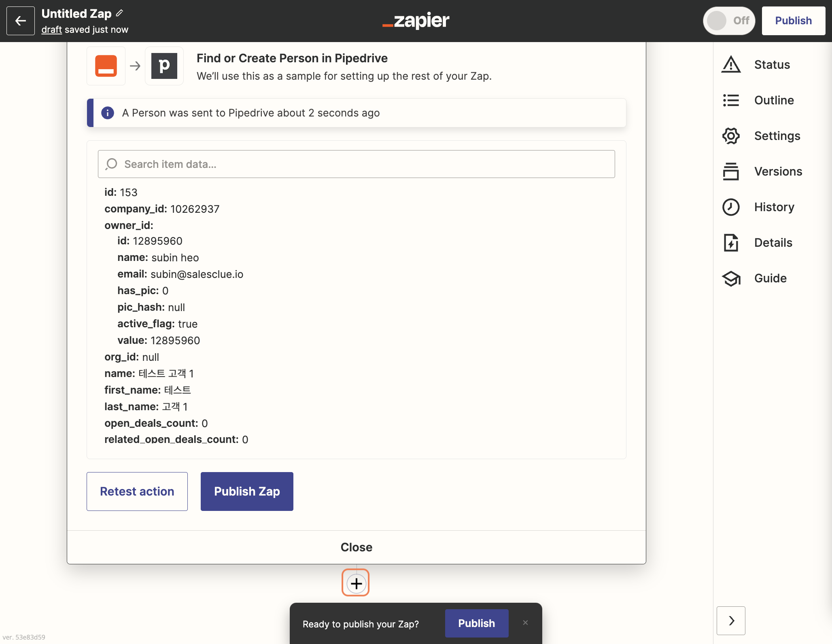Screen dimensions: 832x644
Task: Toggle the Zap On/Off switch
Action: [729, 21]
